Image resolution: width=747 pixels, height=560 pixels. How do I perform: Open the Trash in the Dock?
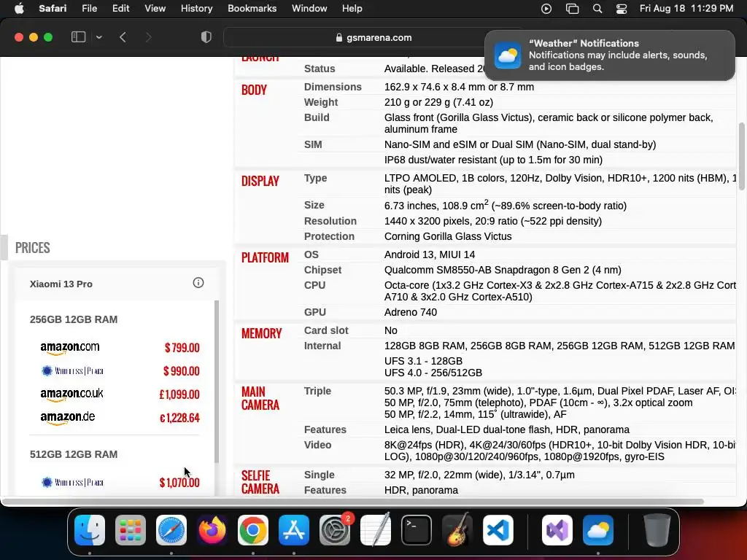point(657,530)
